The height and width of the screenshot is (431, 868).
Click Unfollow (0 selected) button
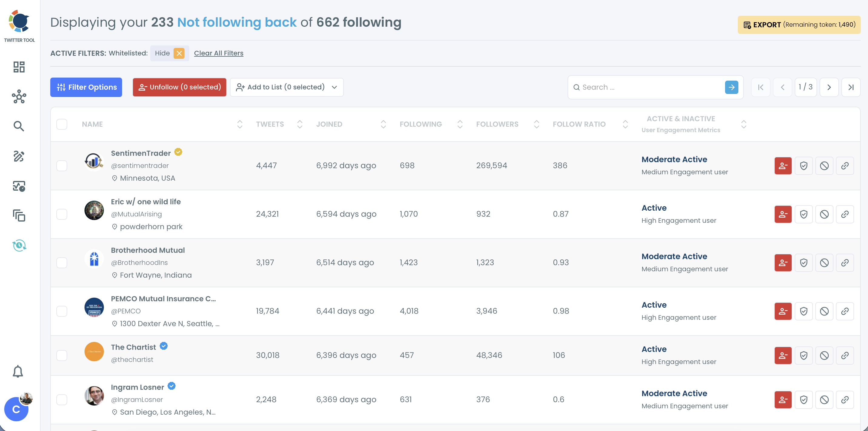(179, 87)
